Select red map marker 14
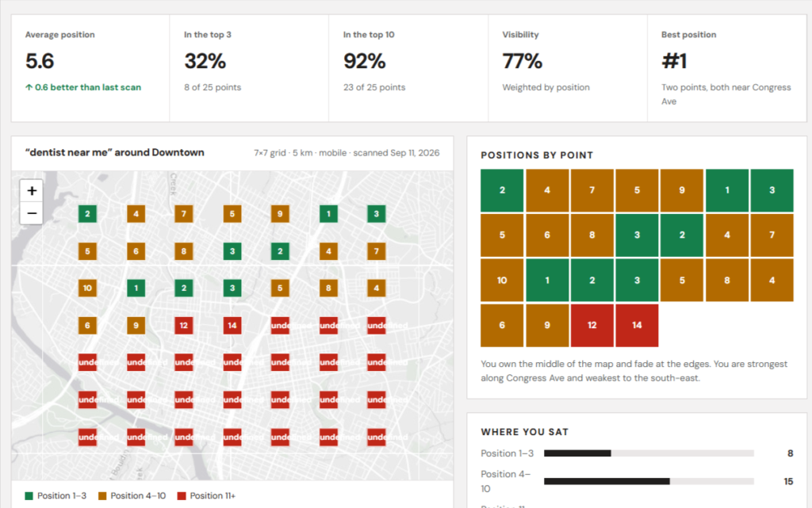 232,326
